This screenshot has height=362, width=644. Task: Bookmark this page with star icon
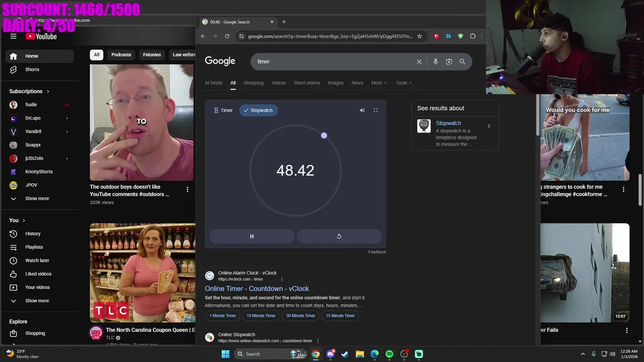(x=420, y=36)
